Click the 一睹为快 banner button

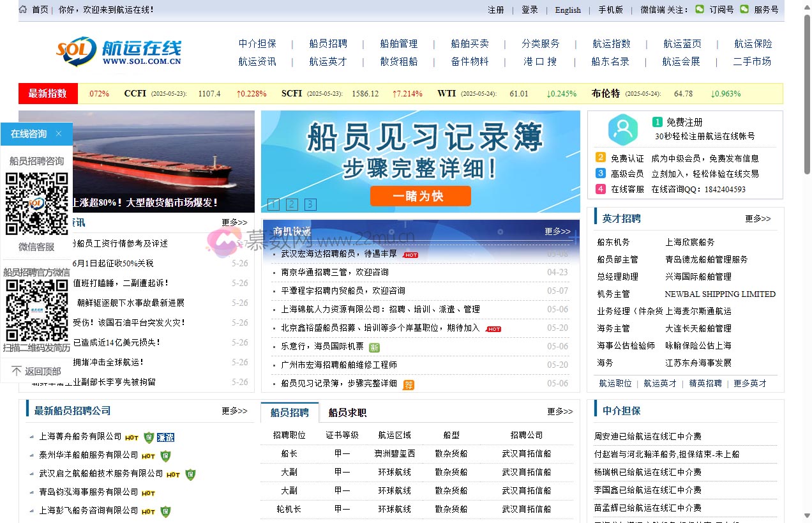(x=420, y=197)
